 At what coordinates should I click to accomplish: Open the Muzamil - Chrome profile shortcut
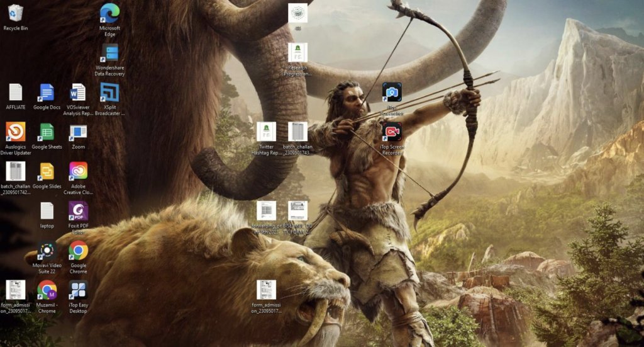(x=47, y=297)
